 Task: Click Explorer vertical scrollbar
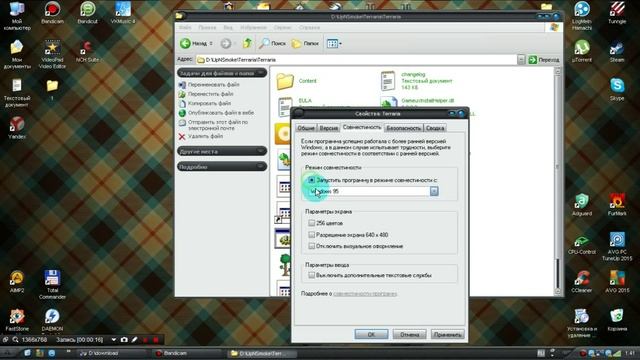point(558,182)
